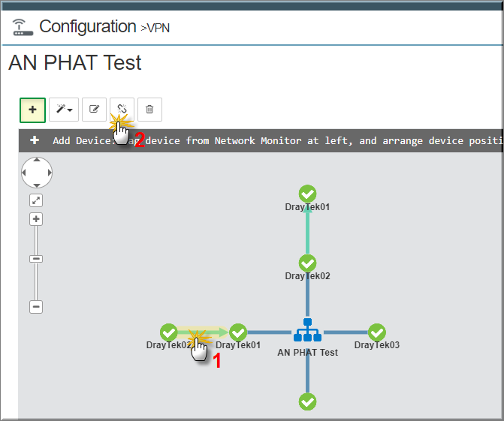
Task: Click the zoom slider handle
Action: point(36,259)
